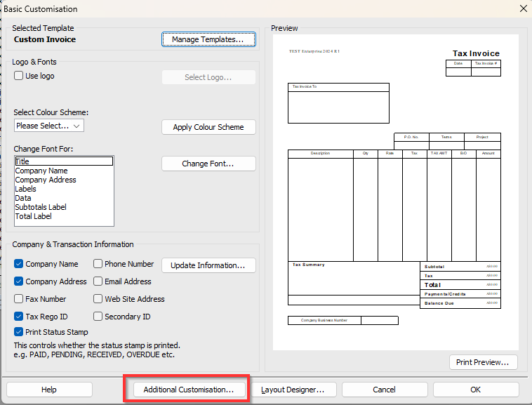
Task: Disable the Print Status Stamp checkbox
Action: [18, 332]
